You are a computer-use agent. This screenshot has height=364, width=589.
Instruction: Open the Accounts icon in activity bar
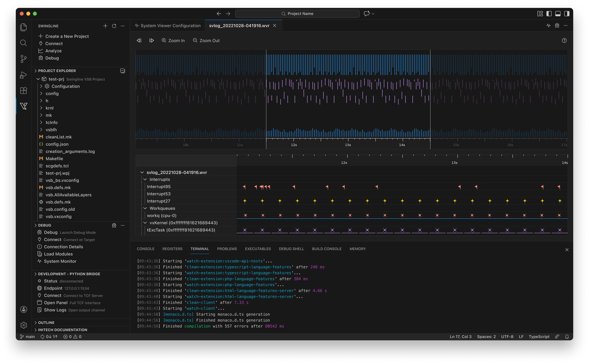pos(24,309)
